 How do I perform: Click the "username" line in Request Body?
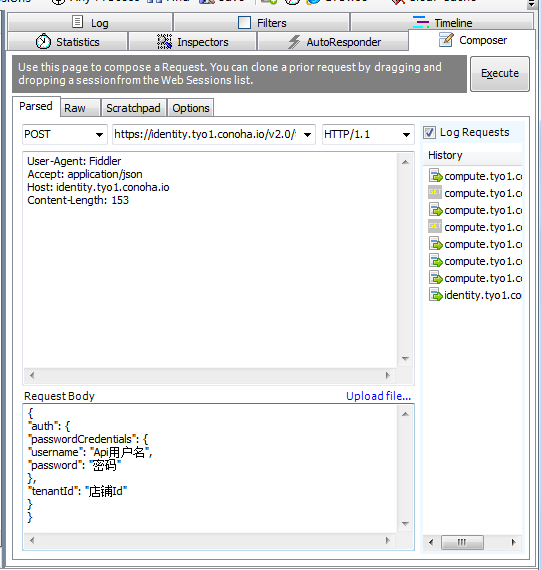(x=90, y=452)
